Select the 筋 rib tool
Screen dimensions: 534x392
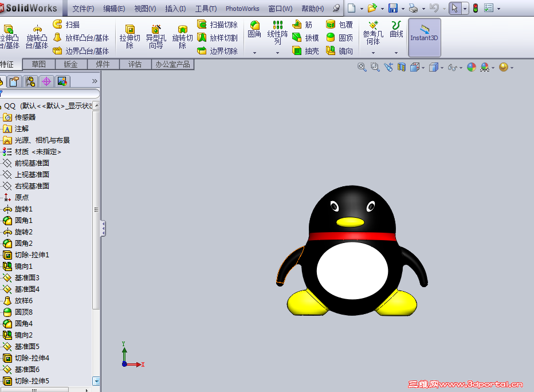pos(303,25)
